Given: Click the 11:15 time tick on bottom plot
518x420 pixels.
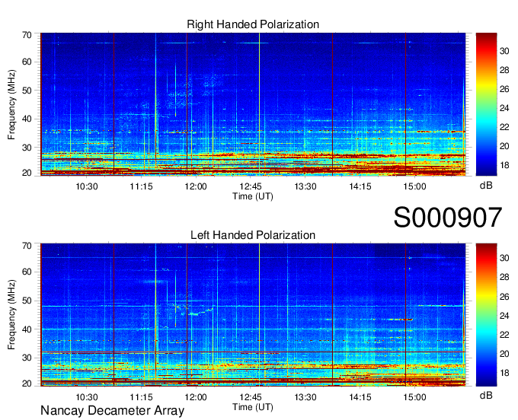Looking at the screenshot, I should pos(142,397).
